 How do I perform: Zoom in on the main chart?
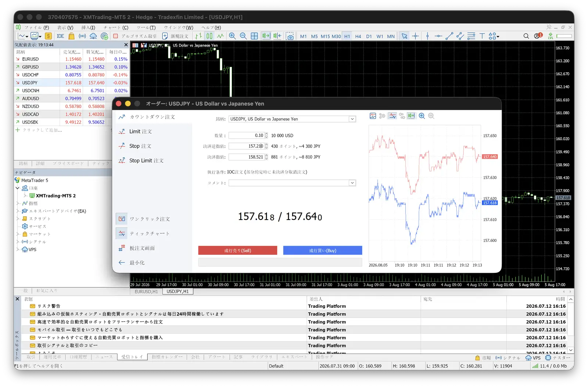coord(232,36)
